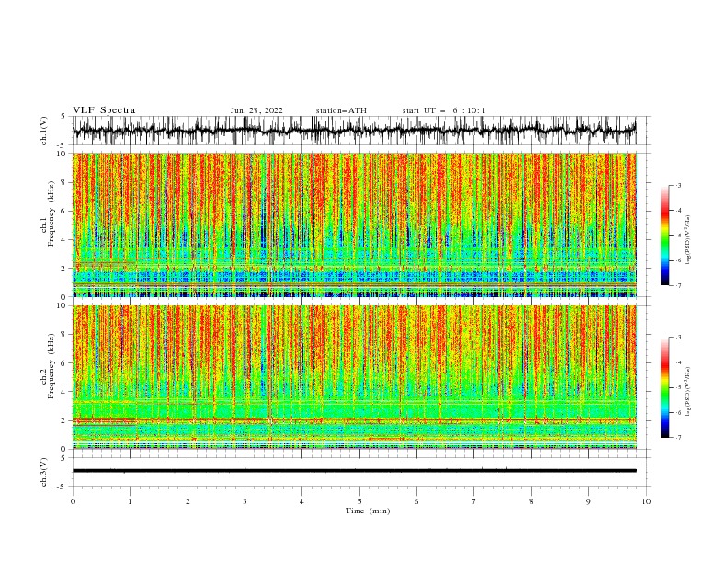
Task: Click the "4" kHz tick on ch.2 frequency axis
Action: coord(64,392)
